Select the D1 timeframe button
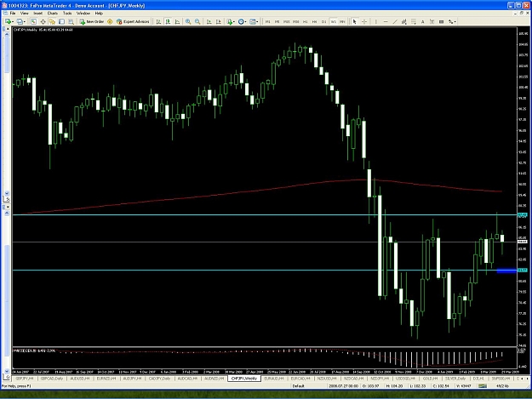Screen dimensions: 532x399 tap(323, 22)
